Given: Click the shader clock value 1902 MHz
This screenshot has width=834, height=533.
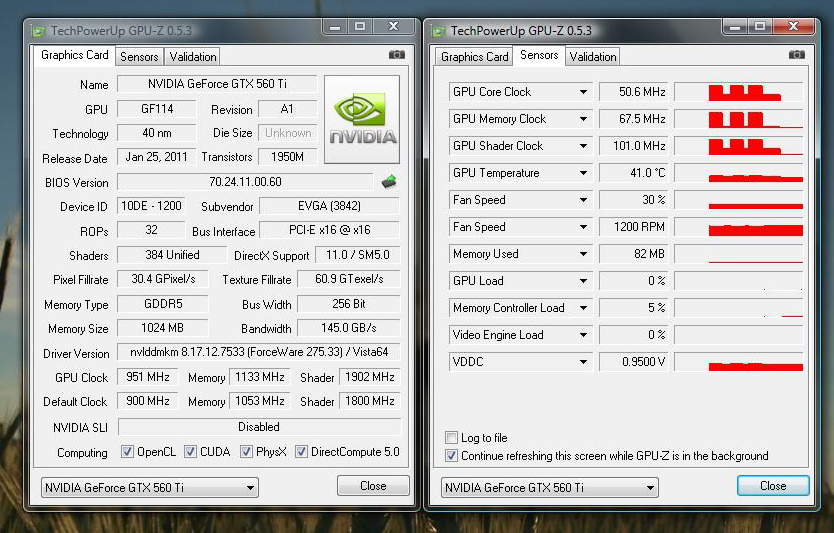Looking at the screenshot, I should pos(370,377).
